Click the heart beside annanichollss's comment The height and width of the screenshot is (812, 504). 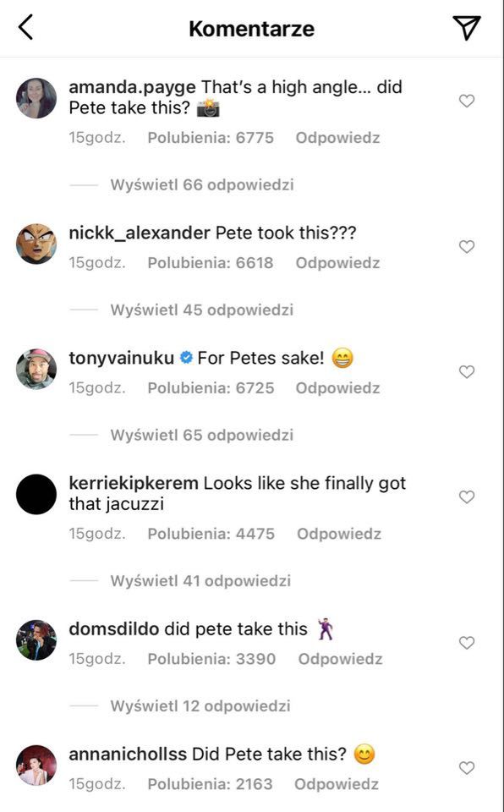click(466, 765)
